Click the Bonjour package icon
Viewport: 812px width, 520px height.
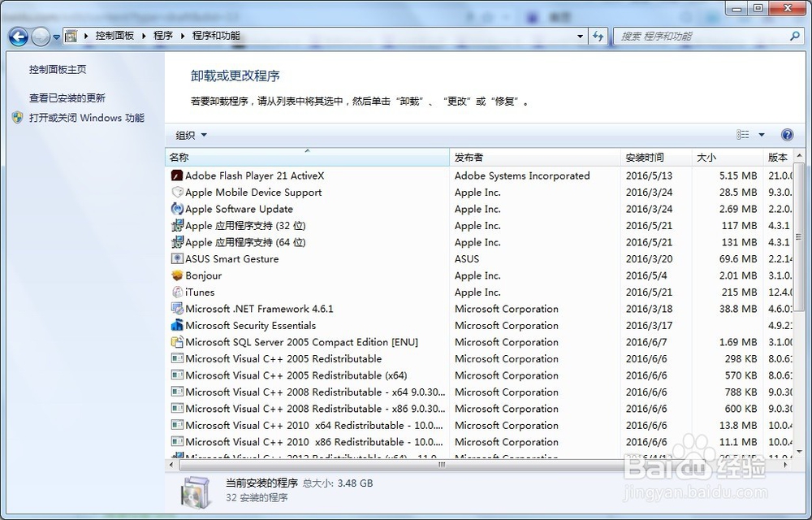click(177, 275)
